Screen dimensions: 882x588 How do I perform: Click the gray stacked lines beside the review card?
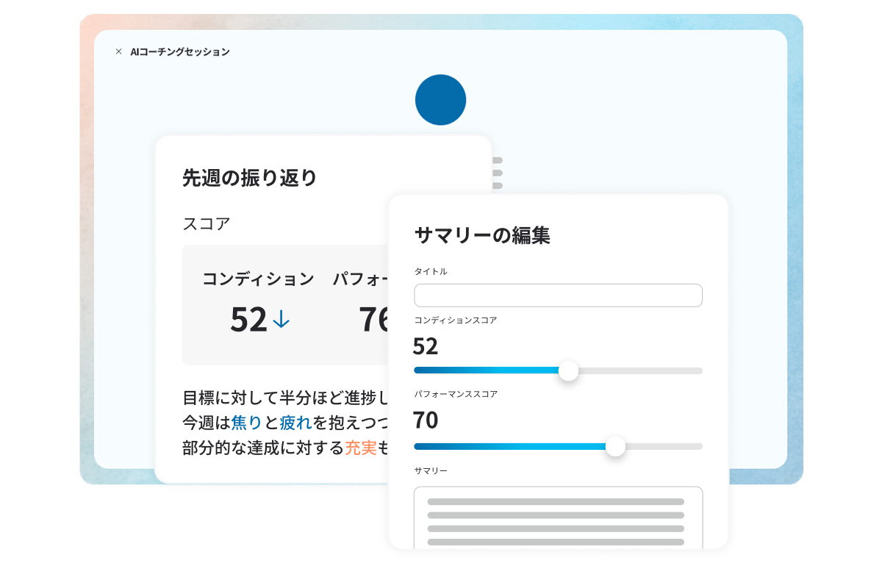click(x=498, y=173)
